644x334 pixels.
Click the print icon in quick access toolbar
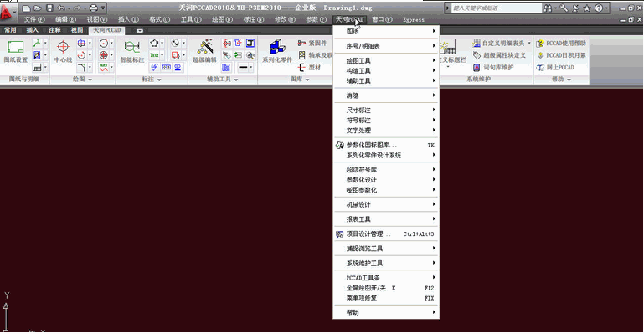click(x=94, y=8)
